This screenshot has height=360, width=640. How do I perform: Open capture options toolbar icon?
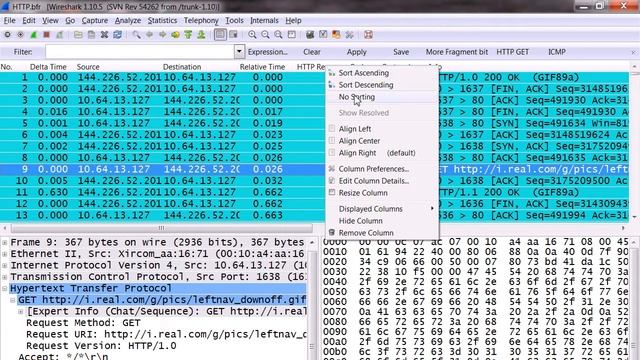coord(20,35)
